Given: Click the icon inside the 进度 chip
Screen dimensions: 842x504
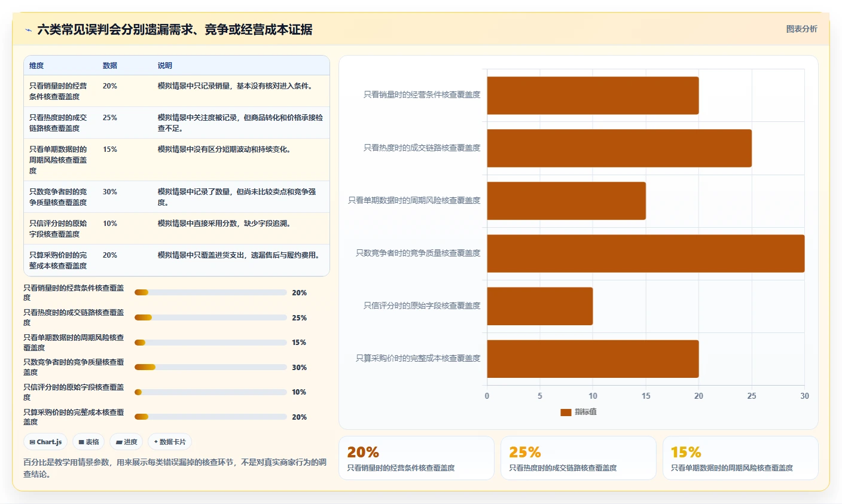Looking at the screenshot, I should click(119, 442).
